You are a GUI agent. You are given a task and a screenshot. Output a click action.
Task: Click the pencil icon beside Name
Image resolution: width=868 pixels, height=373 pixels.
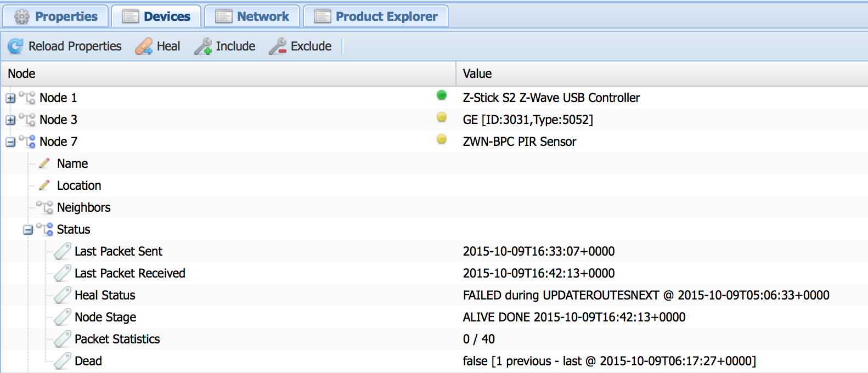[44, 163]
